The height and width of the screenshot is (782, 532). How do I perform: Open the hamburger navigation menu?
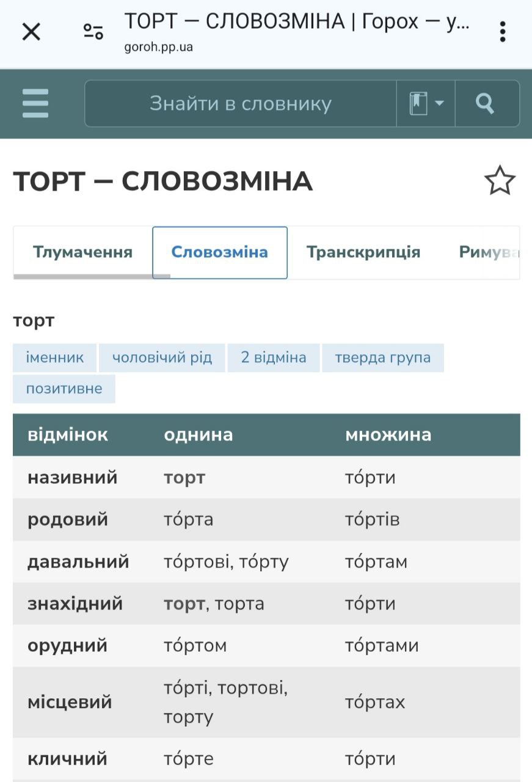tap(35, 103)
